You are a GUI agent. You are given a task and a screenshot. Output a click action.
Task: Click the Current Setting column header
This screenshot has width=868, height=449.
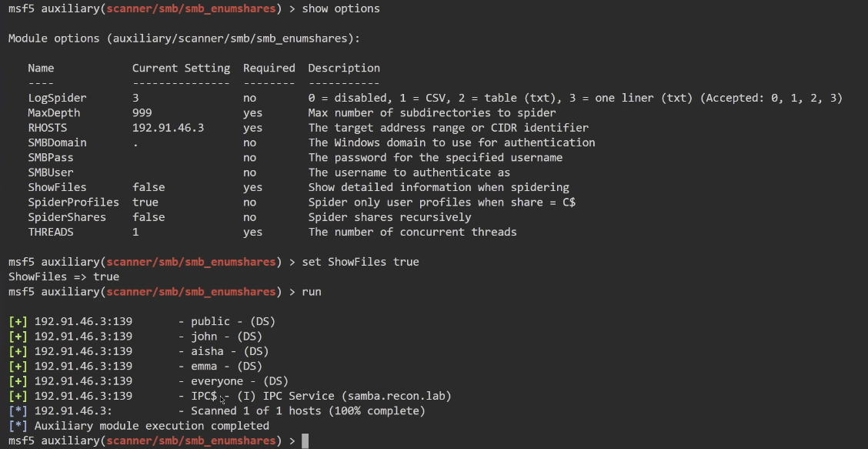[x=181, y=69]
